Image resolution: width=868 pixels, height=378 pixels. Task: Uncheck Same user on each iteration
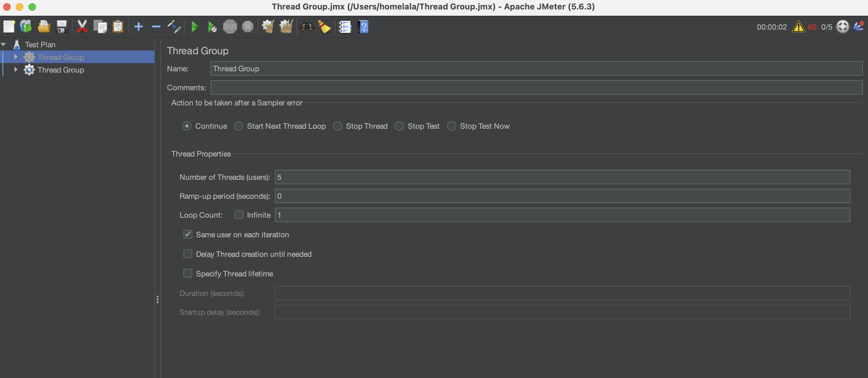pos(188,234)
